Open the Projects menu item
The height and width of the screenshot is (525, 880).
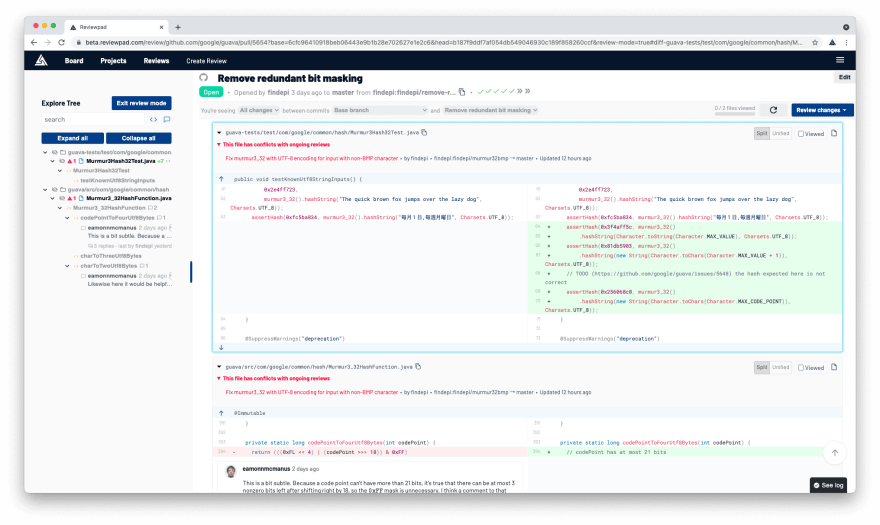pos(113,61)
